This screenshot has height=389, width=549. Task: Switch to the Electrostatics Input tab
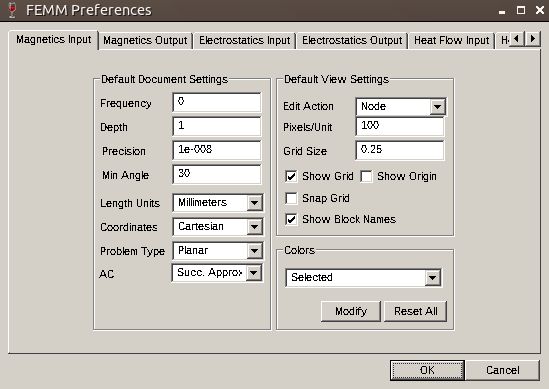click(244, 41)
